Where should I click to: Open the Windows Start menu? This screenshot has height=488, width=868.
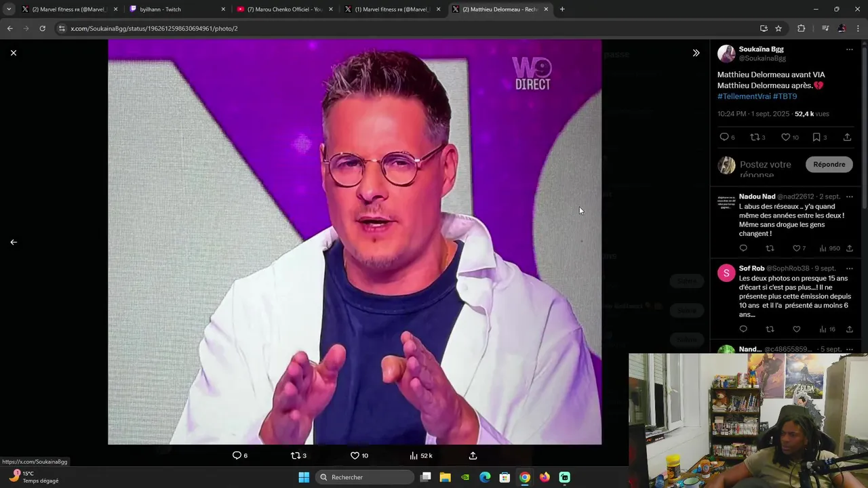pos(304,477)
